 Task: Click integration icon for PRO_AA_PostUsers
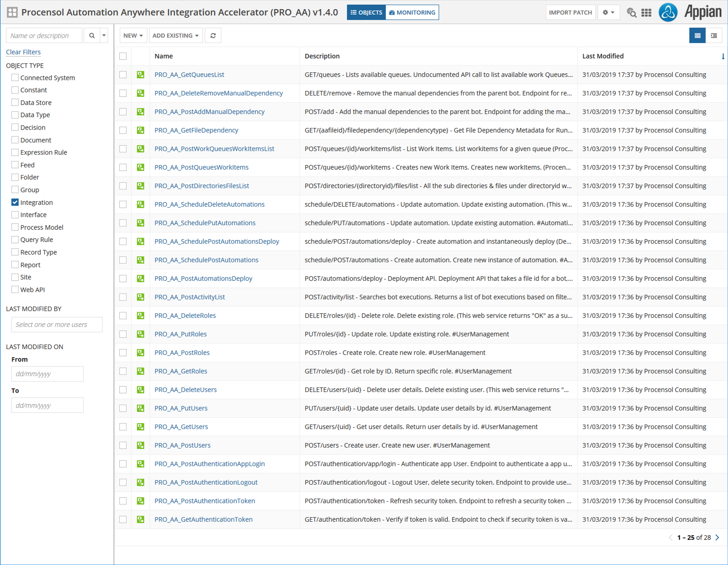141,445
